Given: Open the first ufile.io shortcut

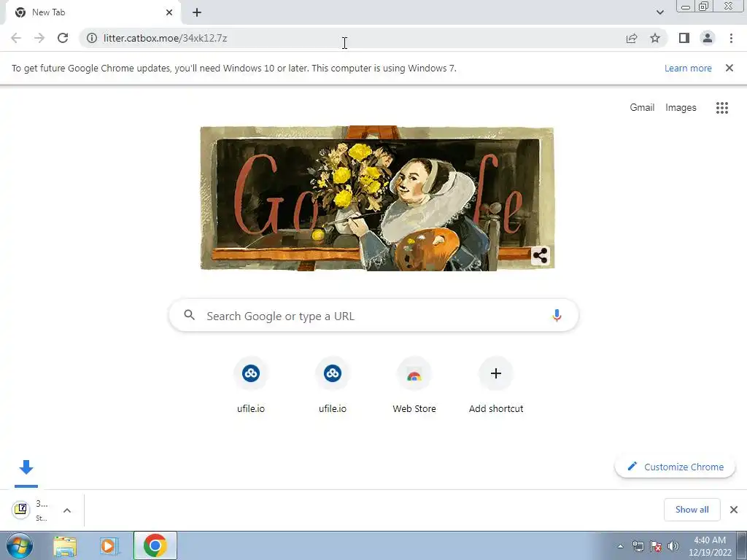Looking at the screenshot, I should tap(251, 385).
